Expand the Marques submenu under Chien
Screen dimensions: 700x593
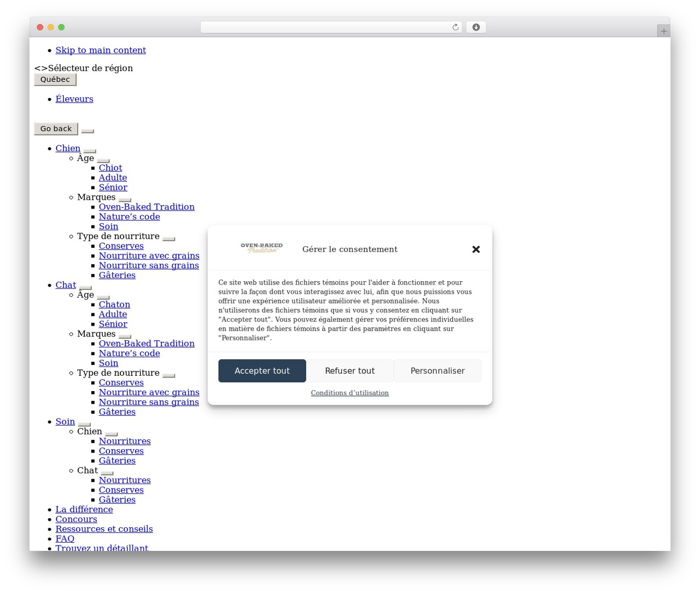[125, 199]
